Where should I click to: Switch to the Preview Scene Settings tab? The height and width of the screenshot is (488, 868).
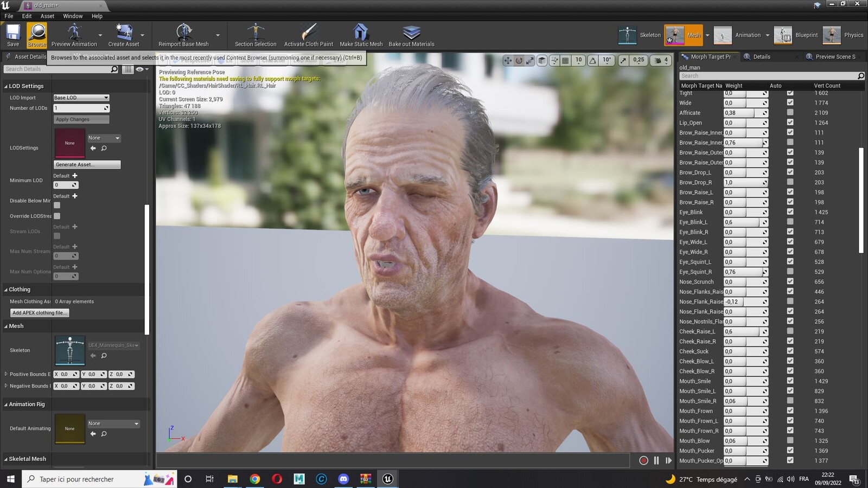pos(835,56)
